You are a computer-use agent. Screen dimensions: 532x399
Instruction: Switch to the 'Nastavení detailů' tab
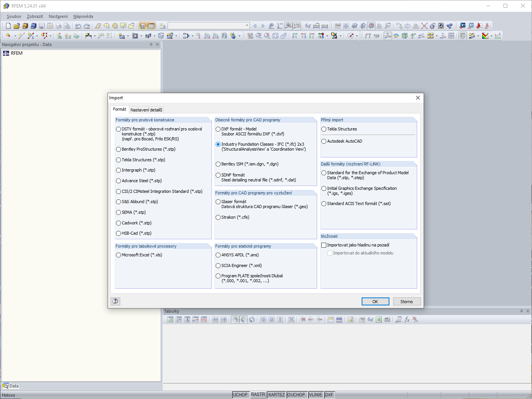point(146,110)
